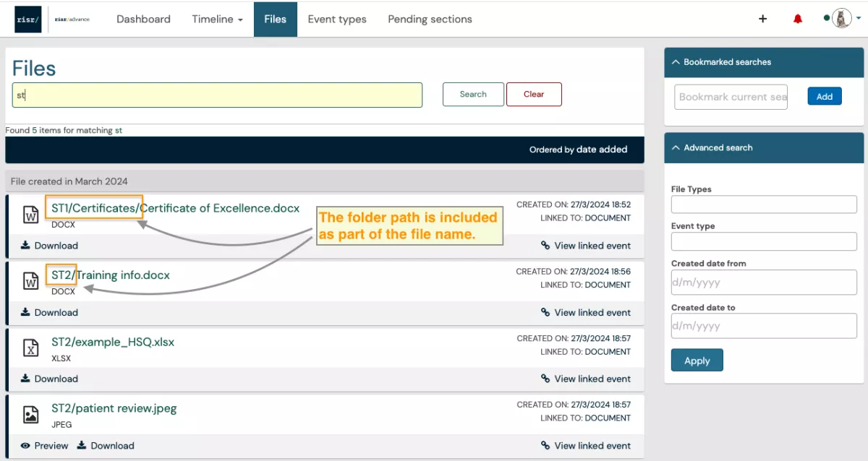This screenshot has height=461, width=868.
Task: Click the risr/ logo in the header
Action: pyautogui.click(x=27, y=19)
